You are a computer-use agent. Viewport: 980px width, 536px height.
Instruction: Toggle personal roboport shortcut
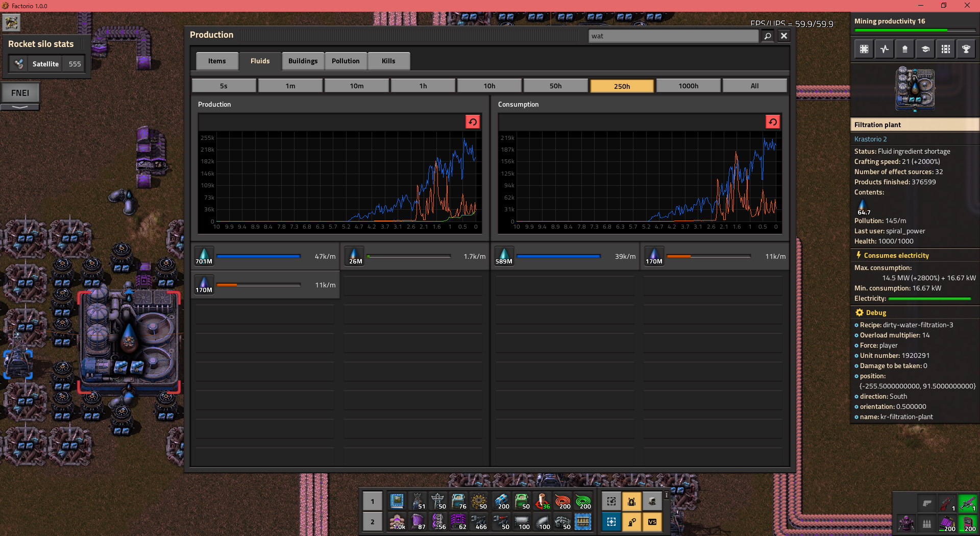coord(631,501)
